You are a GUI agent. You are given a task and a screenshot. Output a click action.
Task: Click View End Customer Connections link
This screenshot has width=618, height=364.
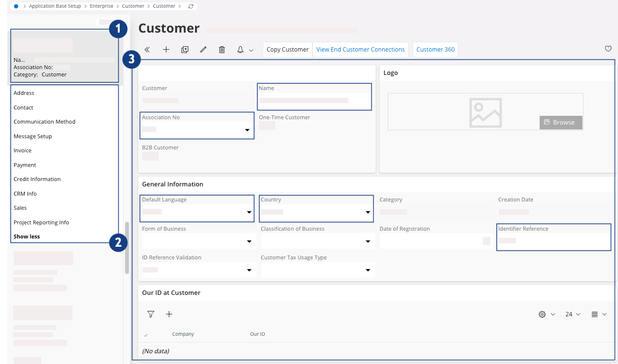360,50
